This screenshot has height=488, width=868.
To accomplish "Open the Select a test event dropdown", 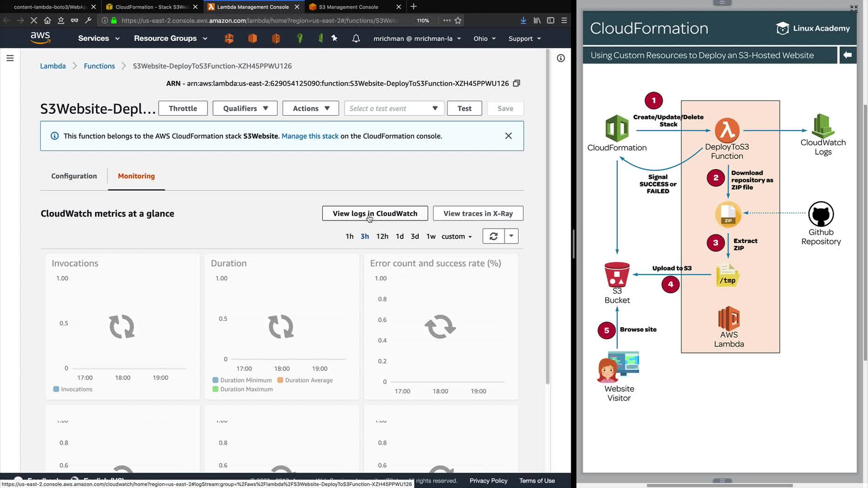I will 394,108.
